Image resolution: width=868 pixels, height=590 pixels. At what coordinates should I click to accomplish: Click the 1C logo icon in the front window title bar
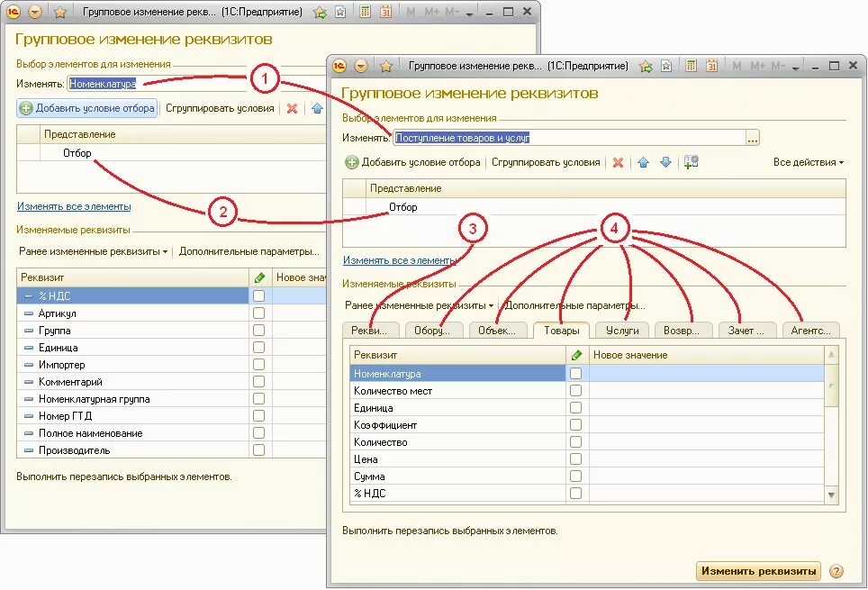pyautogui.click(x=339, y=67)
